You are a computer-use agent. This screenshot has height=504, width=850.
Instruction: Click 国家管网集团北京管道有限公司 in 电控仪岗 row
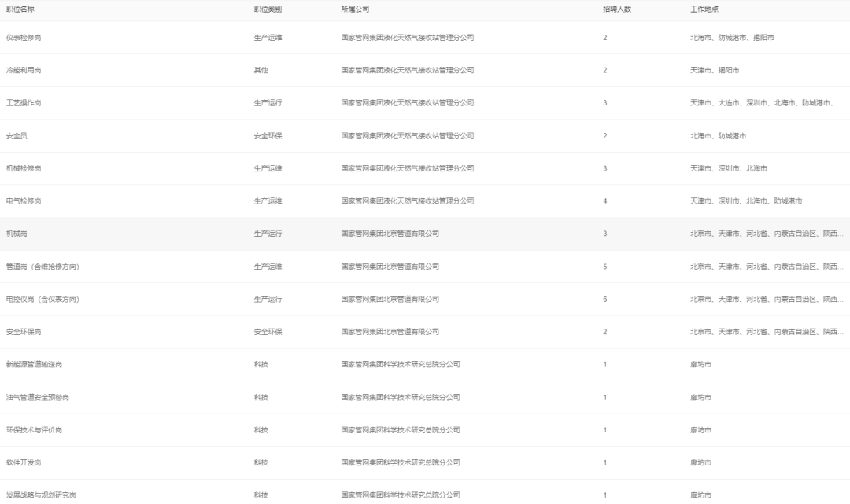390,300
